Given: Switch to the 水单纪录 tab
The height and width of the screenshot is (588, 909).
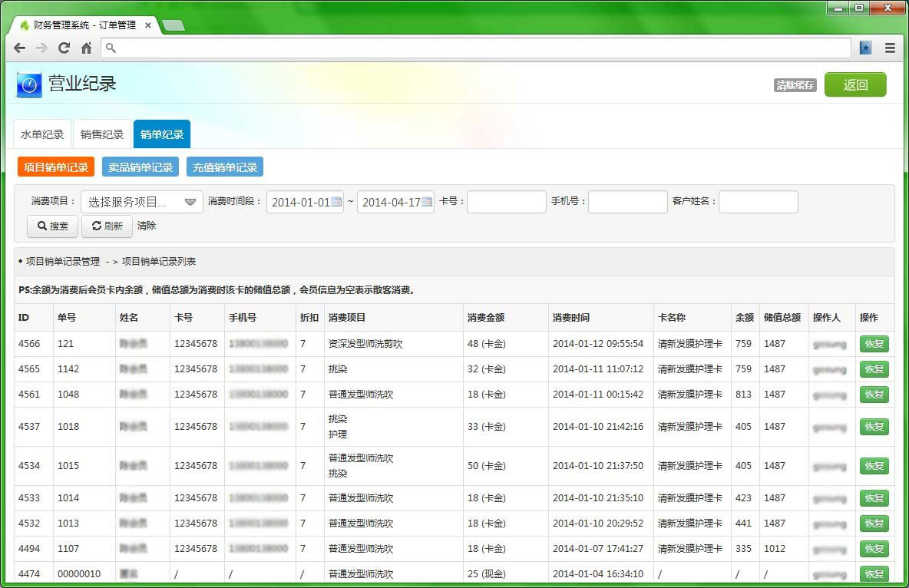Looking at the screenshot, I should point(42,134).
